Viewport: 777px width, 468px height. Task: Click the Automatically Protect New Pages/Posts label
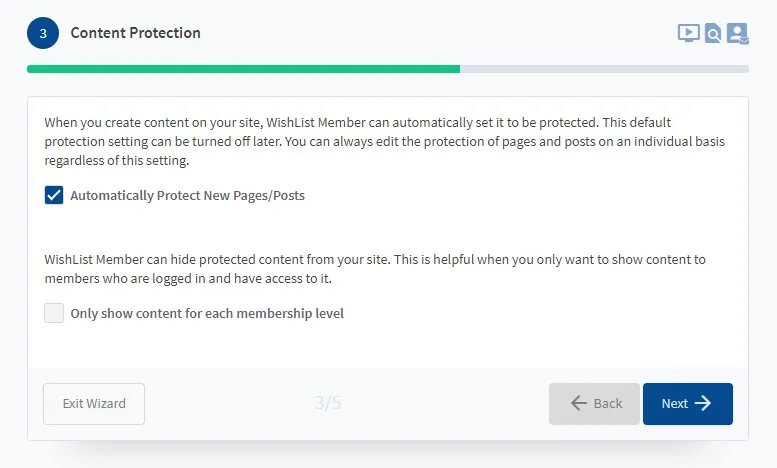187,196
